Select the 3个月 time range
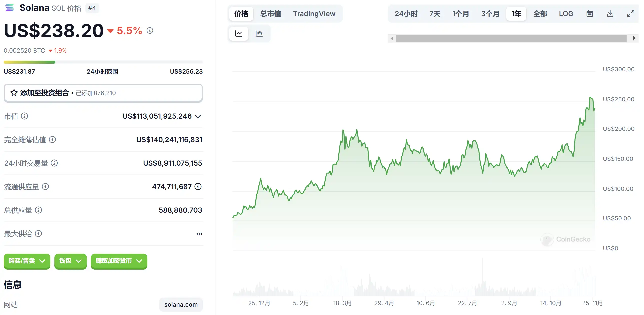644x315 pixels. pos(490,14)
